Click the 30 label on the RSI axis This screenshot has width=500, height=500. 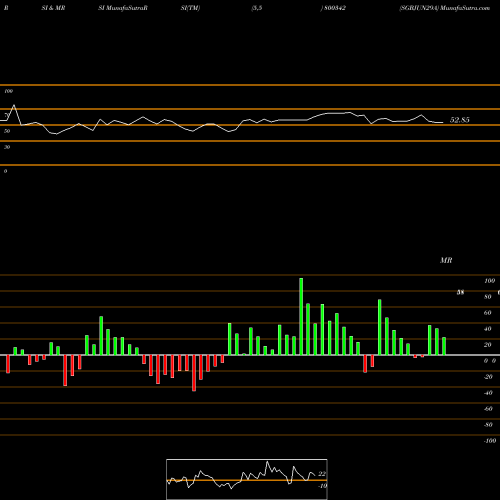(x=7, y=147)
